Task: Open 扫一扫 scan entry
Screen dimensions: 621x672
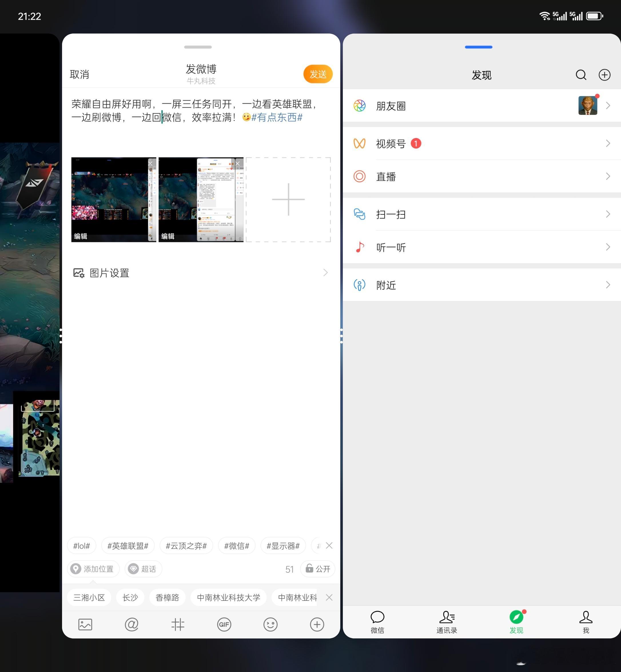Action: tap(481, 214)
